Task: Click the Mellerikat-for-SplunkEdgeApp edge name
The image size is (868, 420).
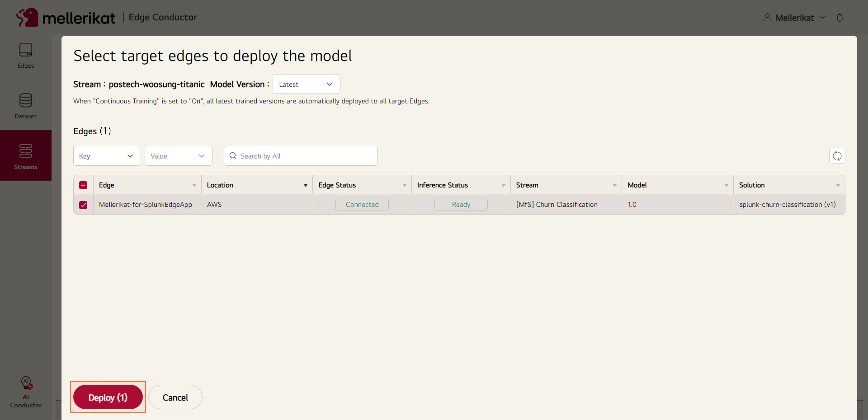Action: pyautogui.click(x=145, y=205)
